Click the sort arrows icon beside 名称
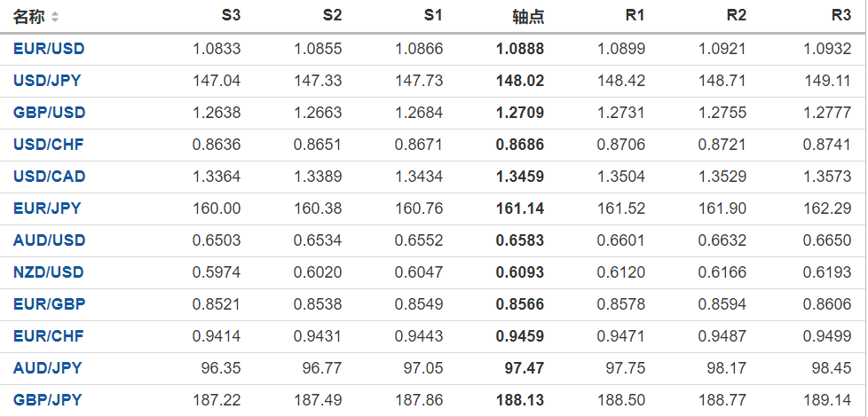This screenshot has height=417, width=868. (x=56, y=17)
